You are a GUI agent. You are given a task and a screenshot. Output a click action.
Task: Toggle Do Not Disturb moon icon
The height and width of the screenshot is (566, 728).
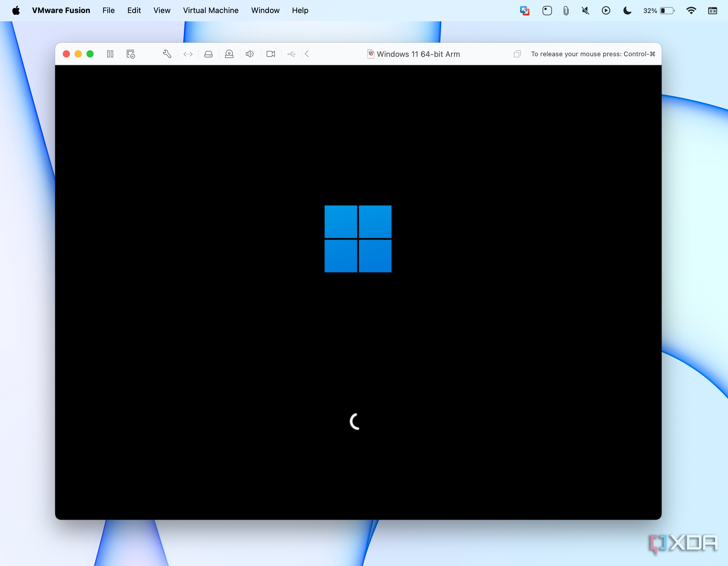coord(627,11)
